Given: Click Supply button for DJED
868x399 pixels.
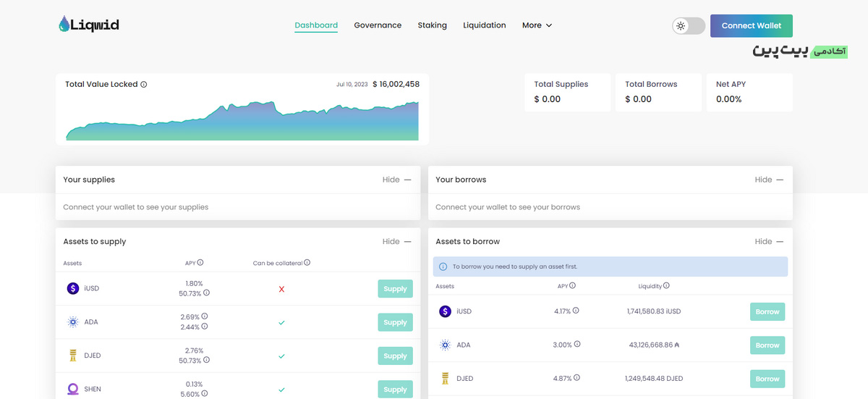Looking at the screenshot, I should click(395, 356).
